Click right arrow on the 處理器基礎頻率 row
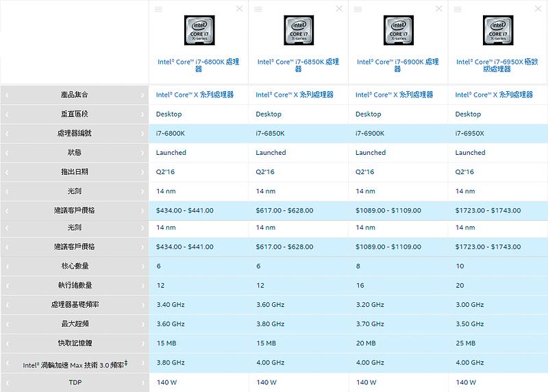The width and height of the screenshot is (548, 392). tap(142, 305)
